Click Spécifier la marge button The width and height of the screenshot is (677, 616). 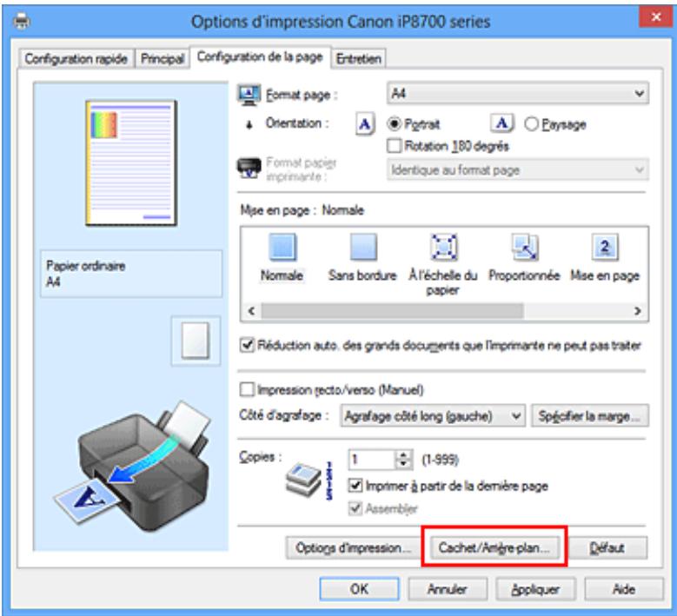(590, 416)
